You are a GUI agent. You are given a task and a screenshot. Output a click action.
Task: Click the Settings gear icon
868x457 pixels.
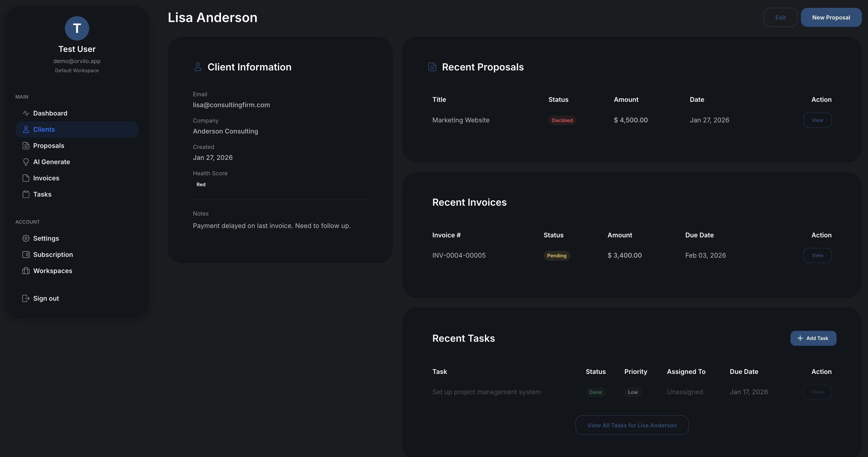(x=26, y=238)
